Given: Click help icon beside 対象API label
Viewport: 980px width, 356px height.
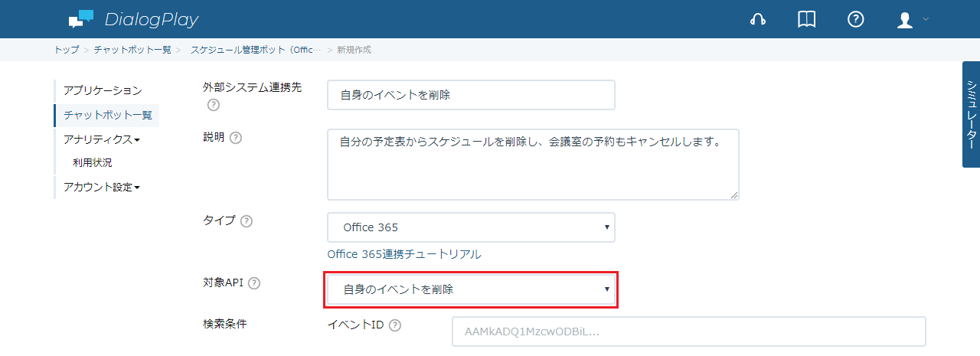Looking at the screenshot, I should [x=254, y=283].
